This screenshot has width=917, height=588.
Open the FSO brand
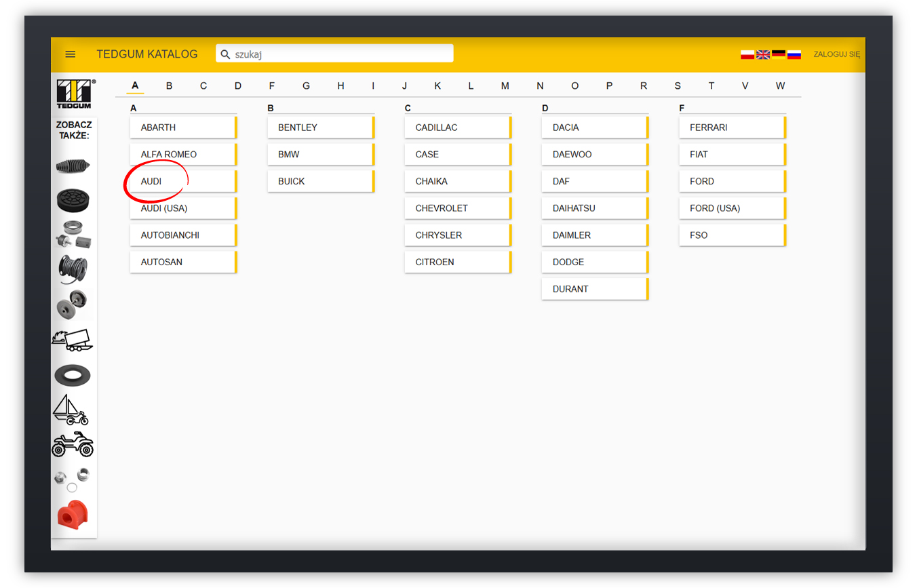coord(733,235)
